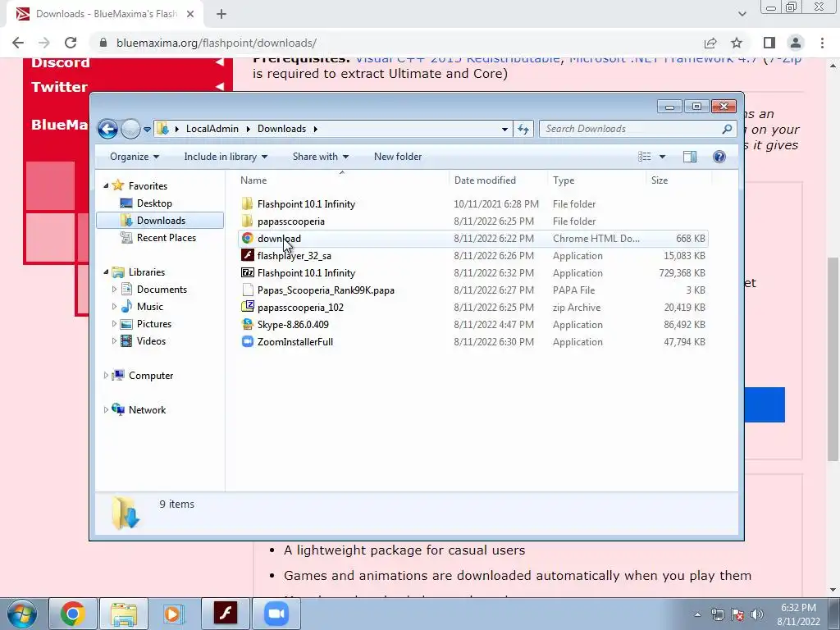Click the Explorer forward arrow button
Viewport: 840px width, 630px height.
pos(130,129)
